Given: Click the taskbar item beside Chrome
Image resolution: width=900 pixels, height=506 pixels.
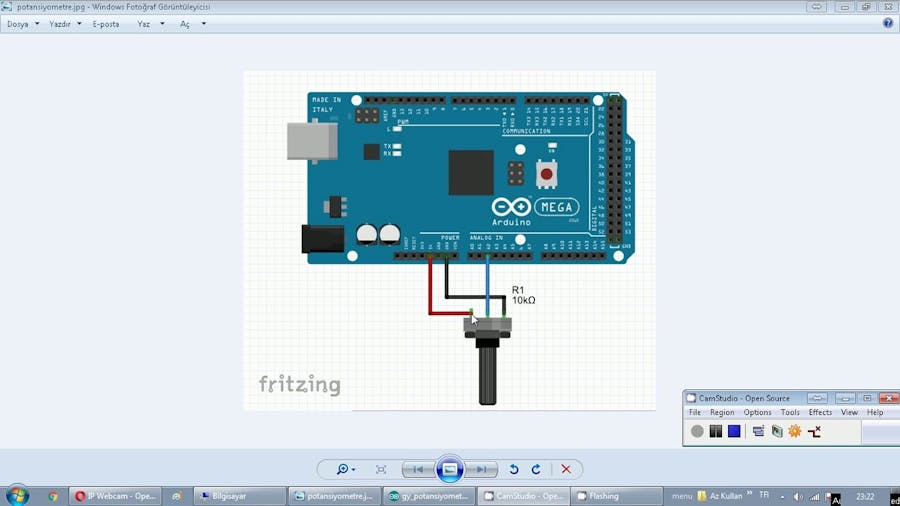Looking at the screenshot, I should click(177, 496).
